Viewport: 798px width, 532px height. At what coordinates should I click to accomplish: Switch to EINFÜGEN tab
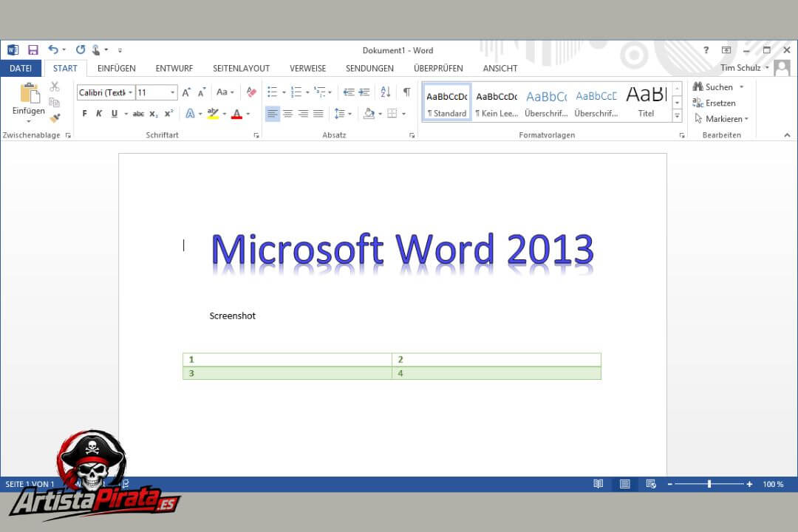(117, 68)
